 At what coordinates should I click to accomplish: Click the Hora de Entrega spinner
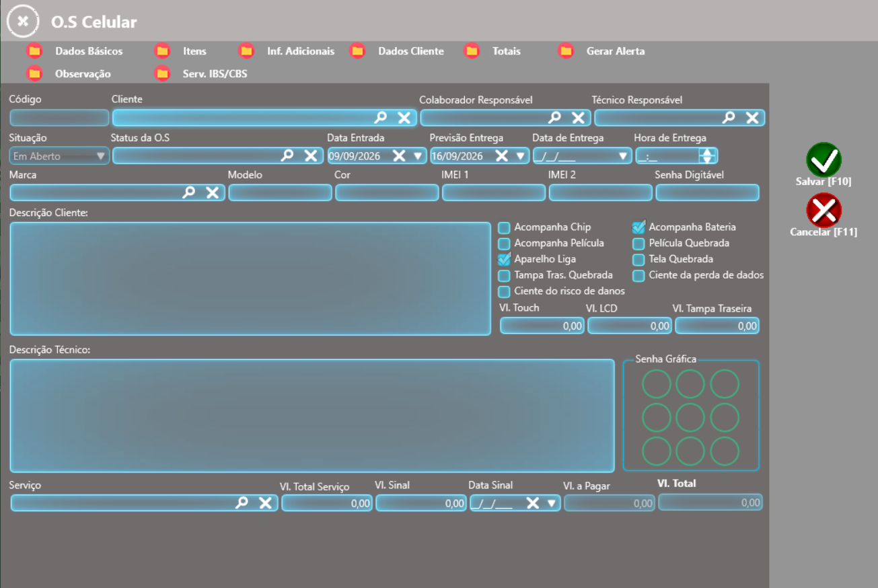coord(706,156)
